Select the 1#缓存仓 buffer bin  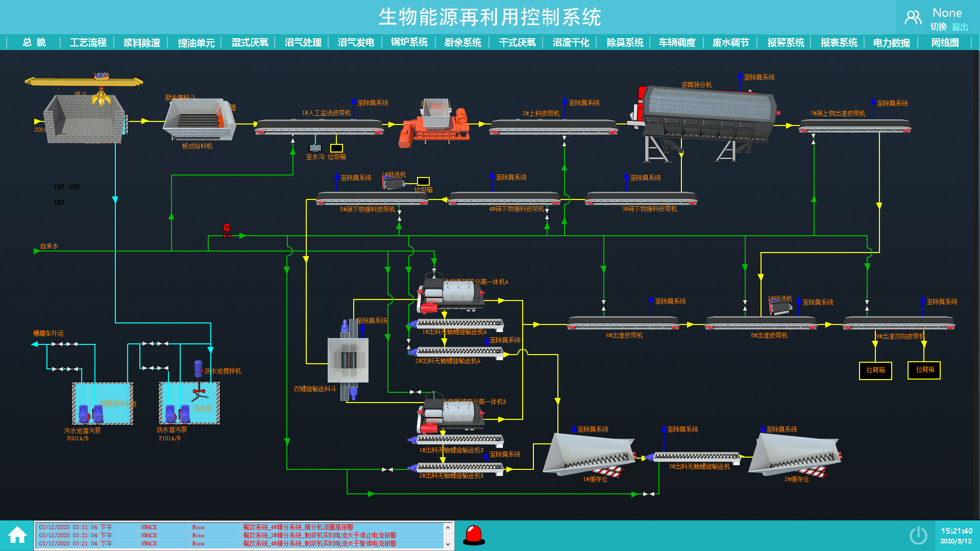[590, 455]
